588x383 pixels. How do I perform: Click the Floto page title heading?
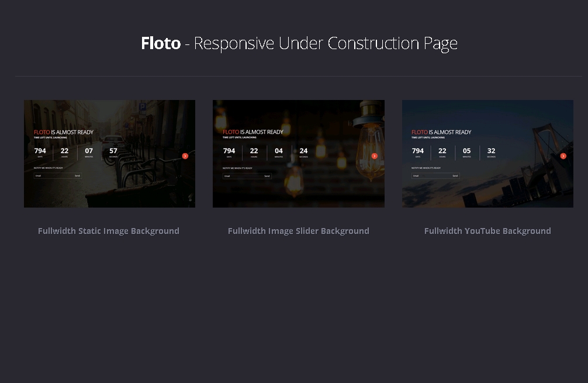point(299,43)
